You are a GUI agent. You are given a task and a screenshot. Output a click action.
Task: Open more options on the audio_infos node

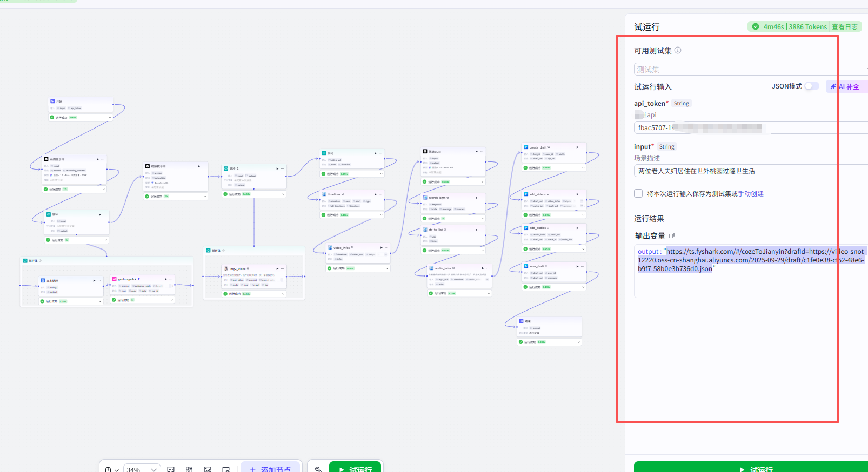click(488, 268)
